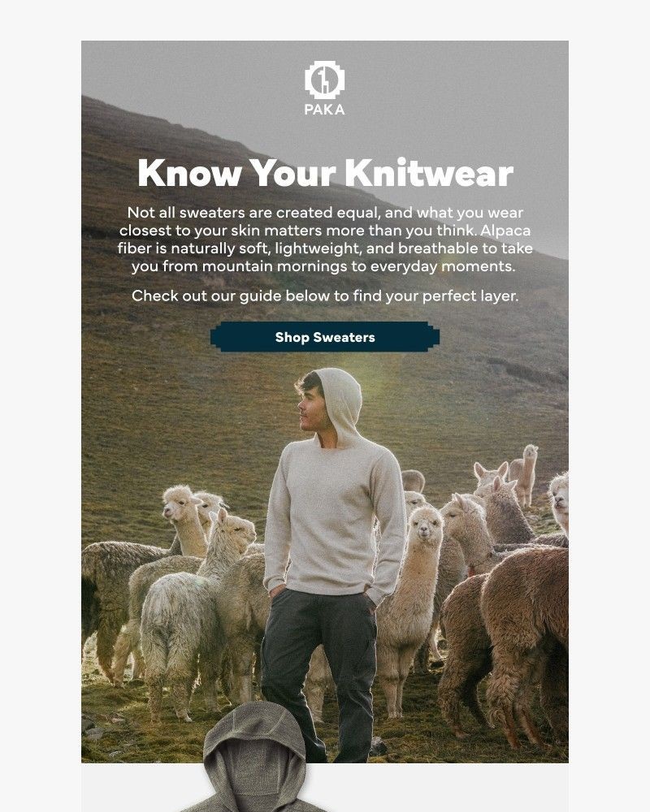Select the gray hoodie product image
This screenshot has height=812, width=650.
point(254,757)
